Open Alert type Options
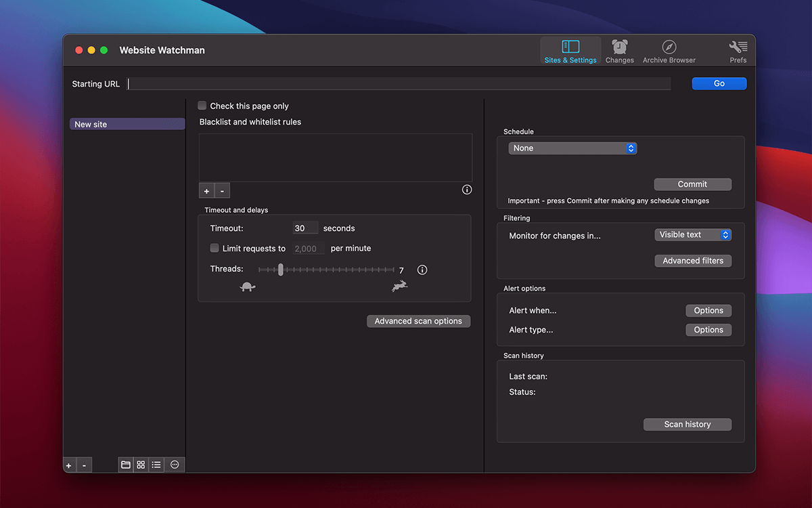 coord(708,330)
